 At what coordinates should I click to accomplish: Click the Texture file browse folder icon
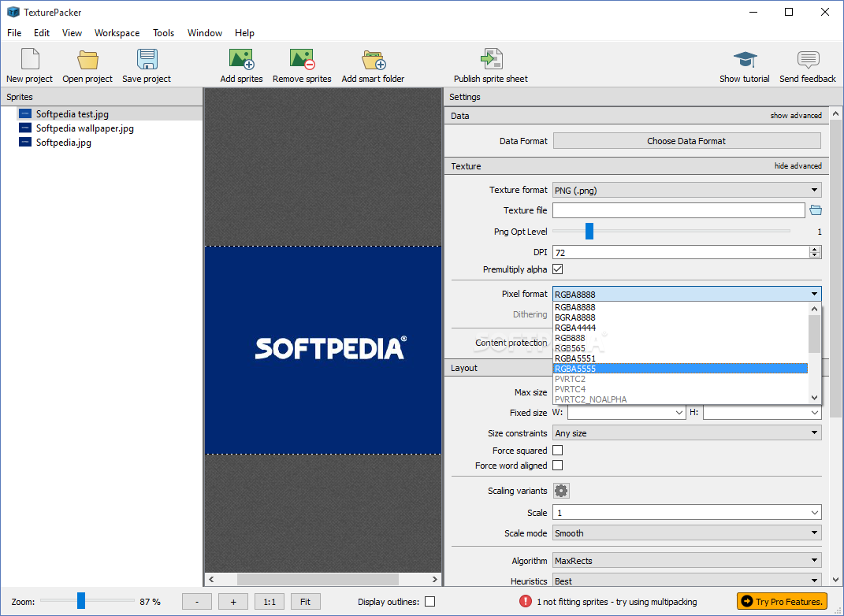816,210
